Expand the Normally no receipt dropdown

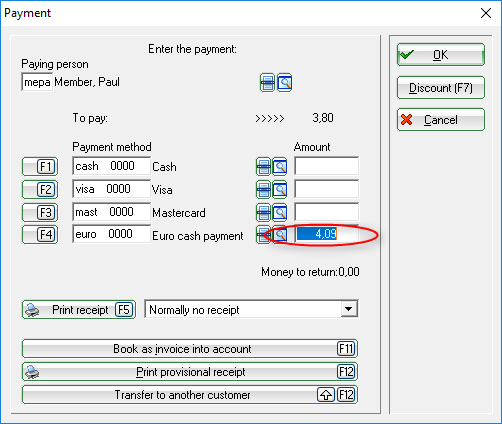tap(349, 309)
